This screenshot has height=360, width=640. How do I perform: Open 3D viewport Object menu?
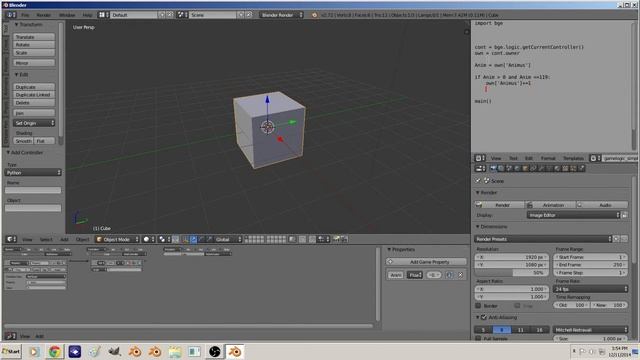[x=82, y=240]
